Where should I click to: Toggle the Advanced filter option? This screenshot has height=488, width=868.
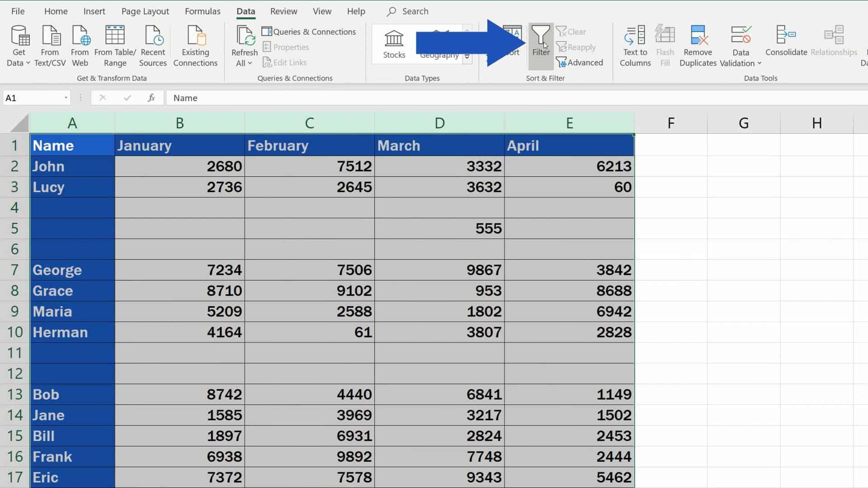point(581,62)
